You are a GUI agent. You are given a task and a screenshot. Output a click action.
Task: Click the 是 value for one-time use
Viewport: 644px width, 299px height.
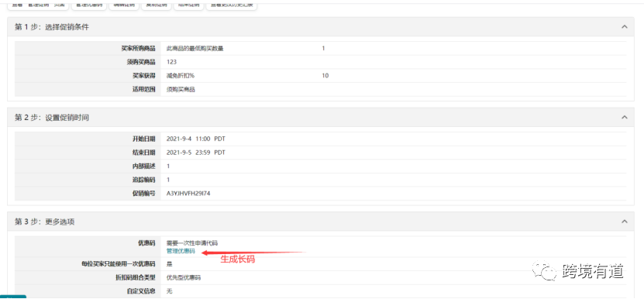pos(169,263)
